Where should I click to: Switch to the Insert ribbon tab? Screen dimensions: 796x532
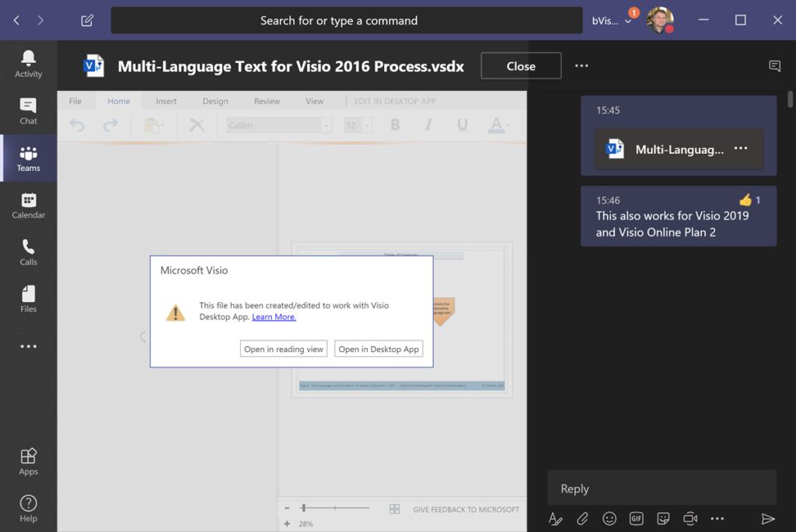pyautogui.click(x=166, y=101)
